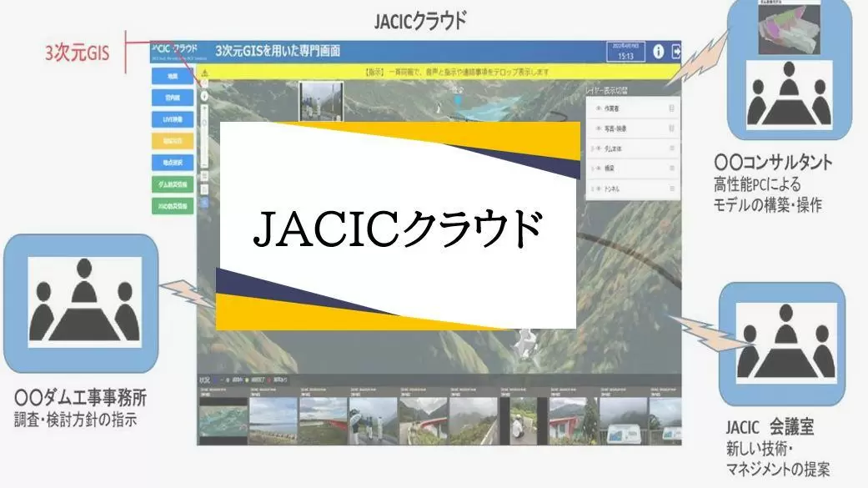Open the list icon on the 写真・映像 row
The image size is (868, 488).
pos(671,128)
